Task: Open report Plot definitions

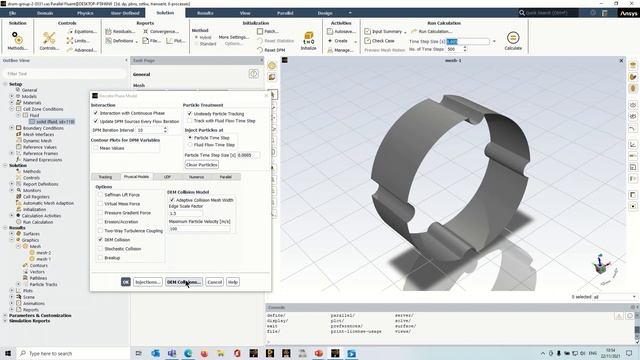Action: pos(176,41)
